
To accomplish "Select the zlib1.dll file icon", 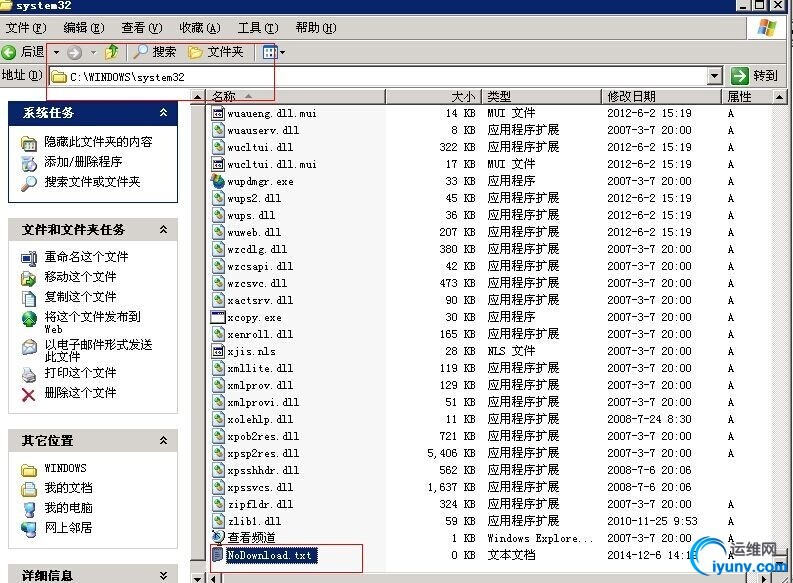I will click(218, 521).
